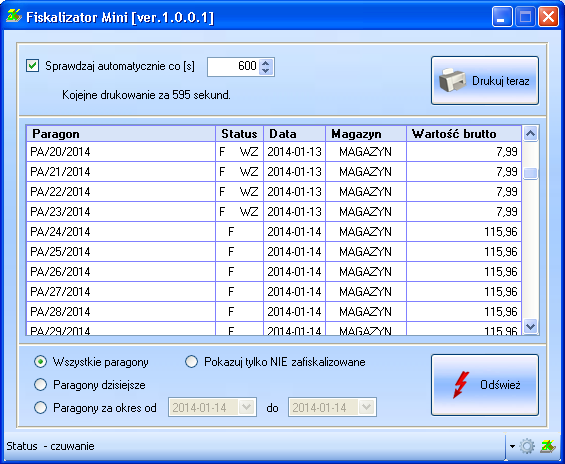The width and height of the screenshot is (565, 464).
Task: Click the table scrollbar down arrow
Action: pos(530,327)
